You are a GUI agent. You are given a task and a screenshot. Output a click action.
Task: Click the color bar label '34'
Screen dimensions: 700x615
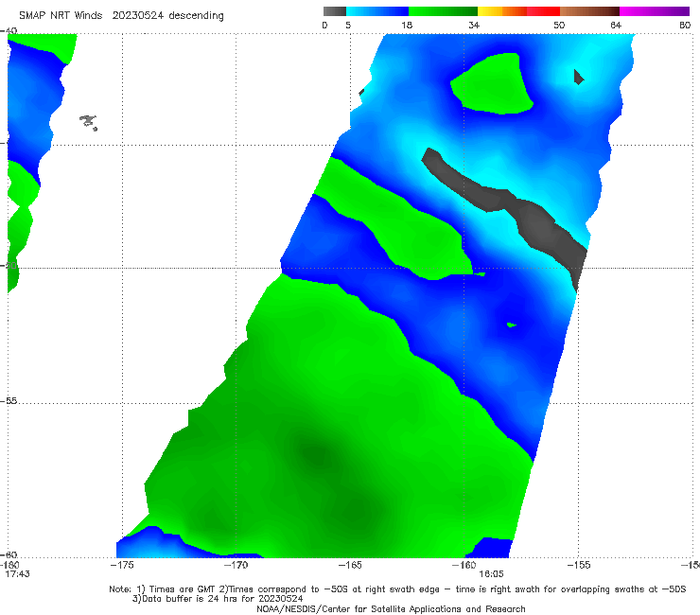point(474,26)
